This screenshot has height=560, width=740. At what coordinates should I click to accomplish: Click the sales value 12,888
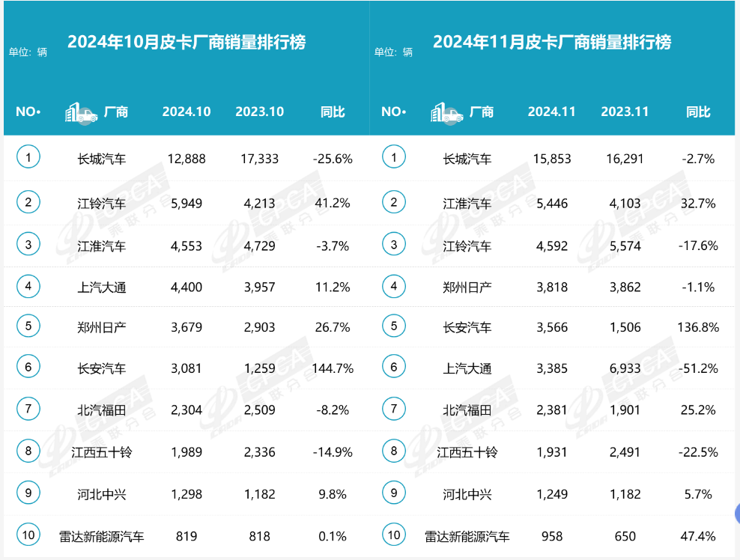(x=186, y=159)
